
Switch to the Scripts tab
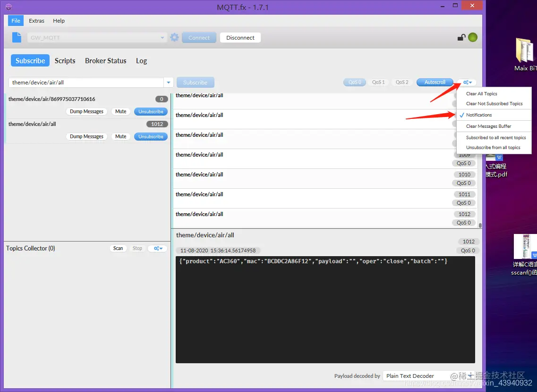65,60
